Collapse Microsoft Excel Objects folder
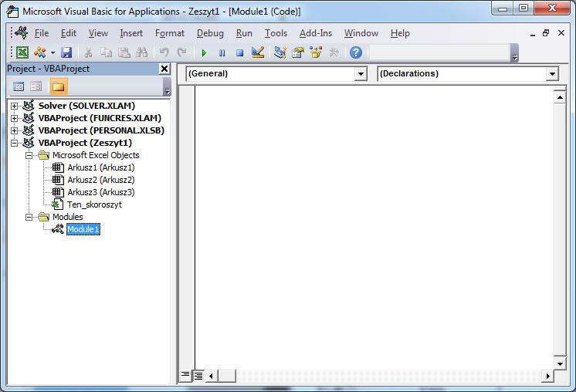The width and height of the screenshot is (576, 392). coord(29,155)
